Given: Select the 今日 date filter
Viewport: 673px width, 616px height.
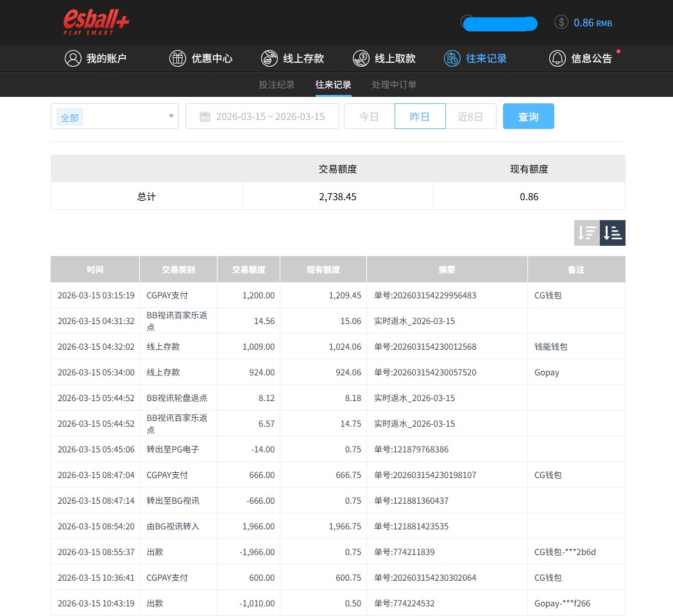Looking at the screenshot, I should [x=369, y=116].
